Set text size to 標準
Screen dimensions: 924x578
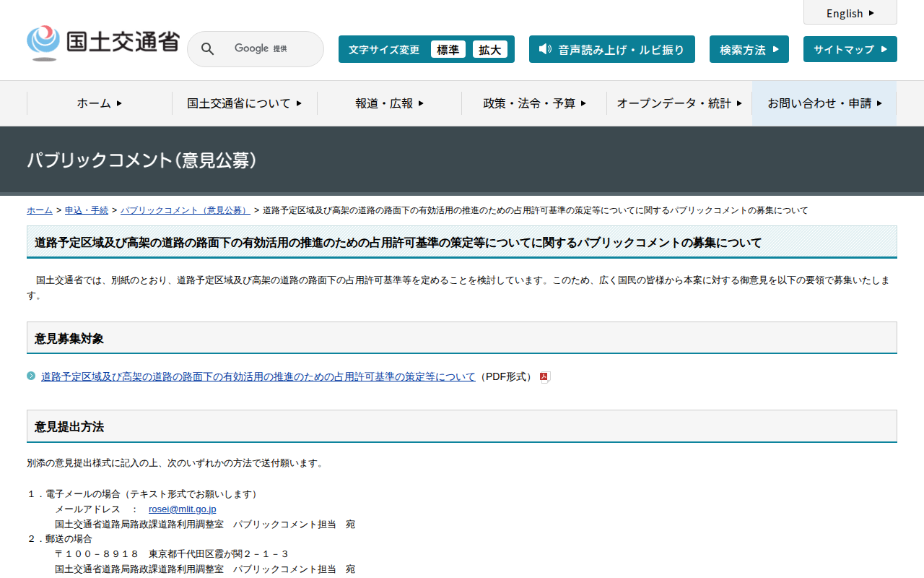[x=448, y=49]
